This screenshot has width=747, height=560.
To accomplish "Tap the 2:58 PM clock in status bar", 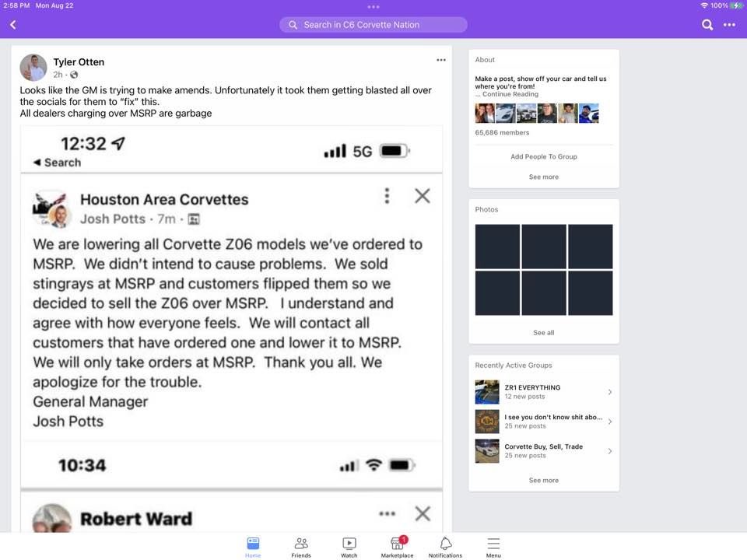I will point(16,5).
